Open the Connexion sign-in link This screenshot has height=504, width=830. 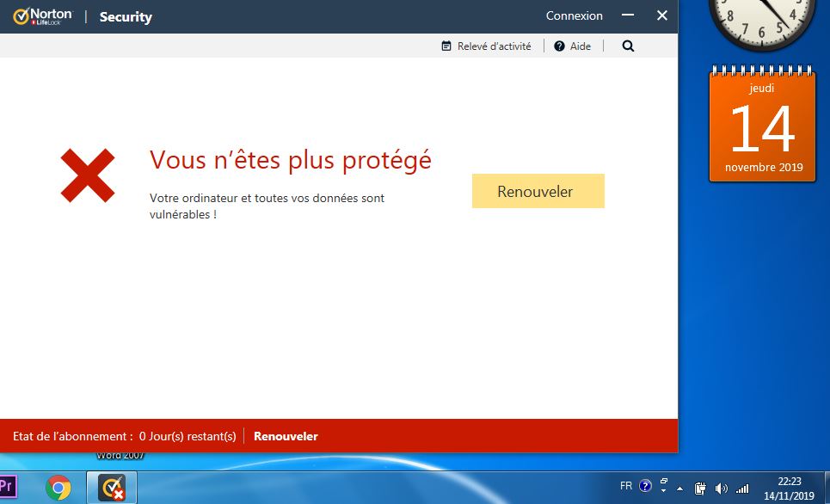pyautogui.click(x=574, y=15)
